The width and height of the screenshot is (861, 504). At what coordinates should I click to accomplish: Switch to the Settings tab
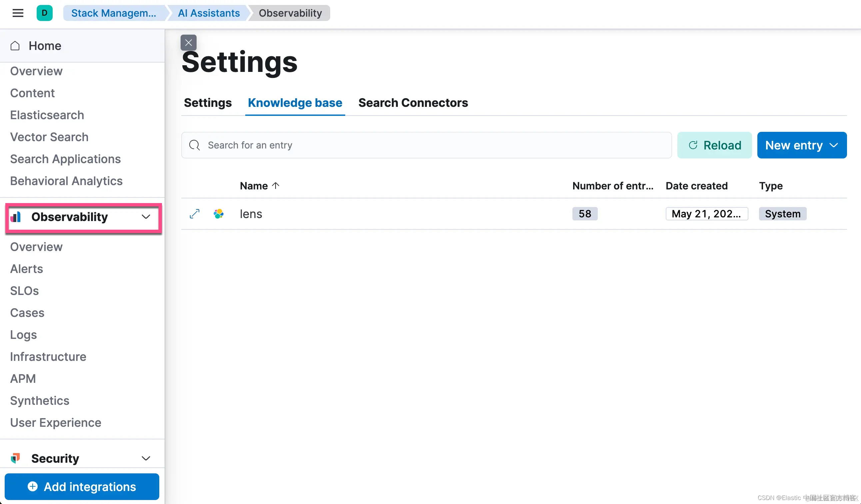pyautogui.click(x=208, y=103)
